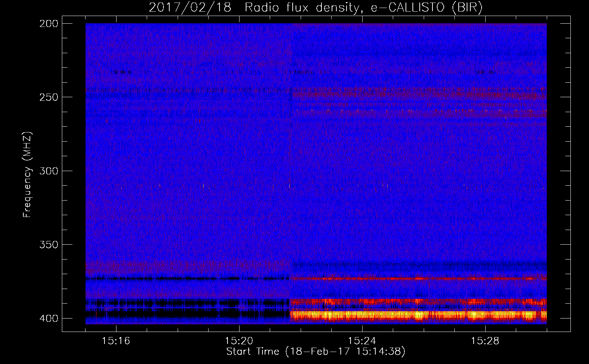Image resolution: width=589 pixels, height=364 pixels.
Task: Click the 15:24 time tick label
Action: point(362,341)
